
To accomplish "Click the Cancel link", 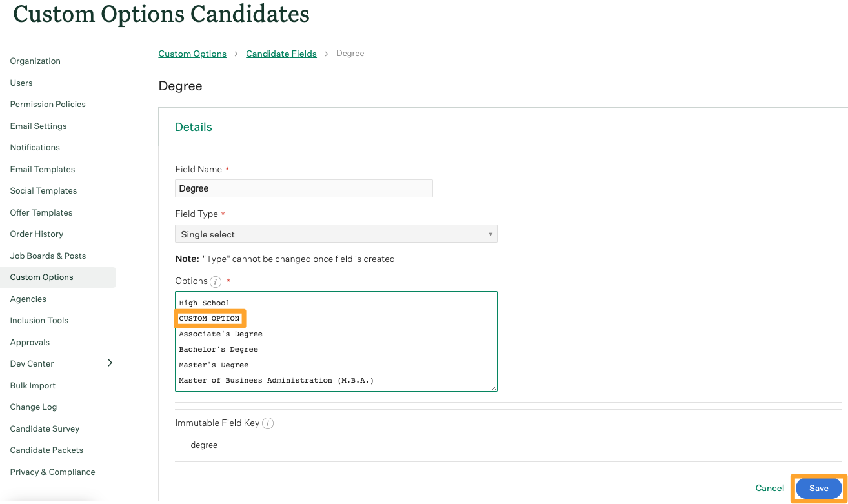I will [770, 489].
